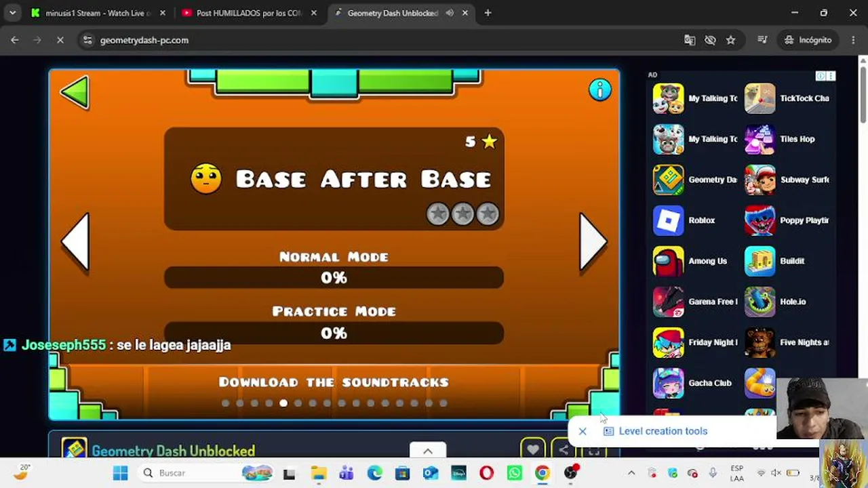Open a new browser tab
868x488 pixels.
pos(488,13)
